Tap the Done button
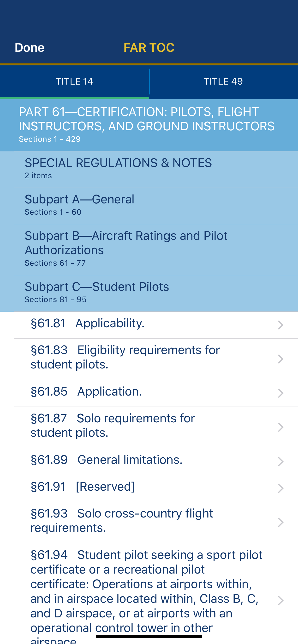This screenshot has width=298, height=644. pos(30,47)
